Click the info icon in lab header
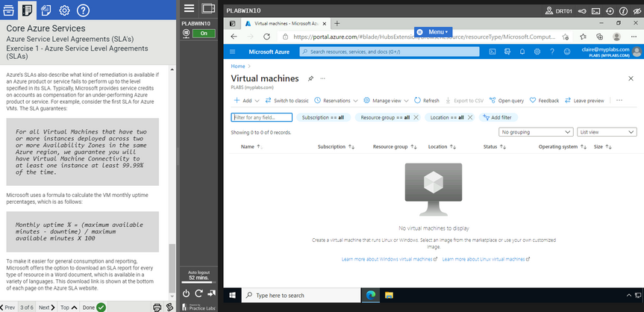The image size is (644, 312). 623,11
